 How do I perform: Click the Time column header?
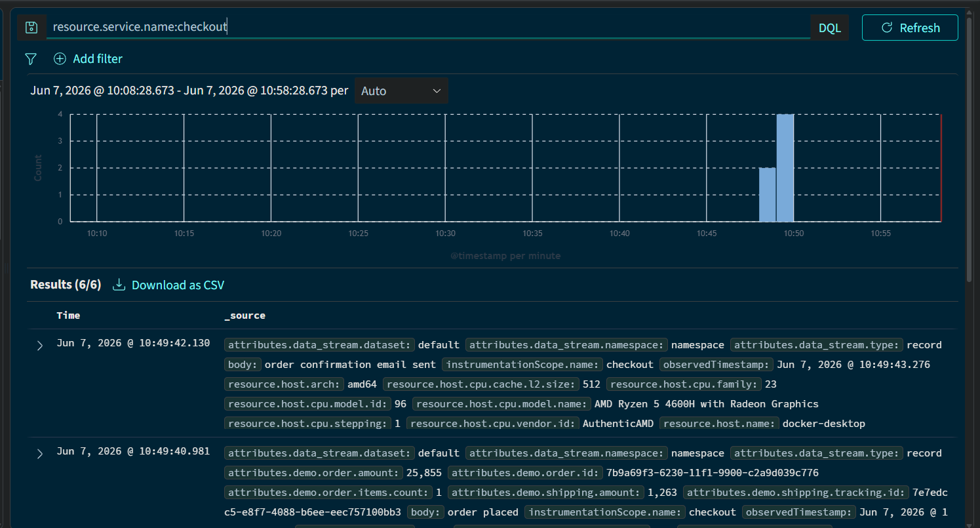[68, 315]
